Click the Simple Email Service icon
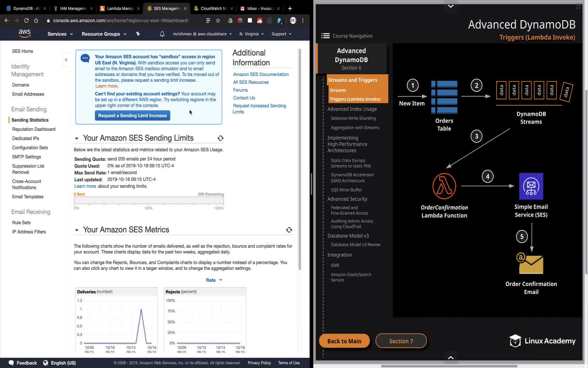 (531, 186)
